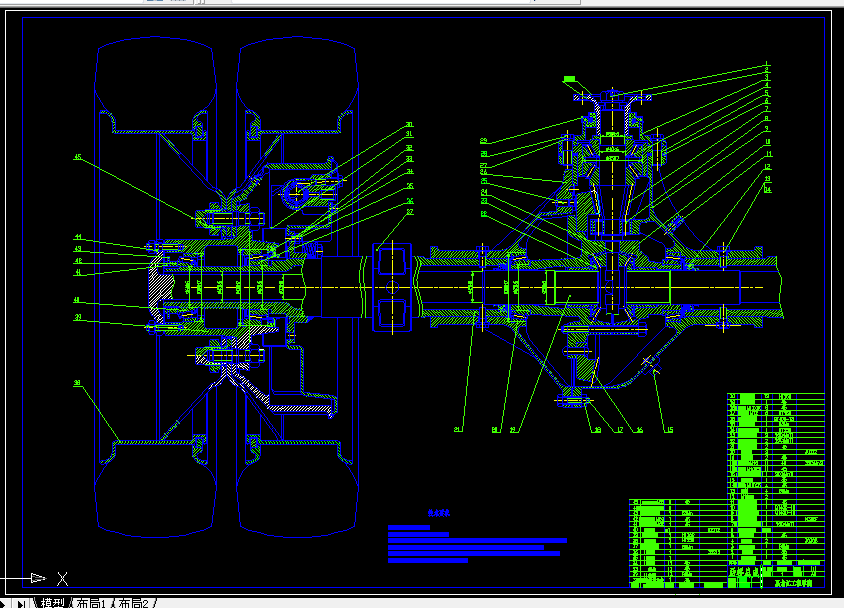Image resolution: width=844 pixels, height=608 pixels.
Task: Select part callout number 15
Action: 669,430
